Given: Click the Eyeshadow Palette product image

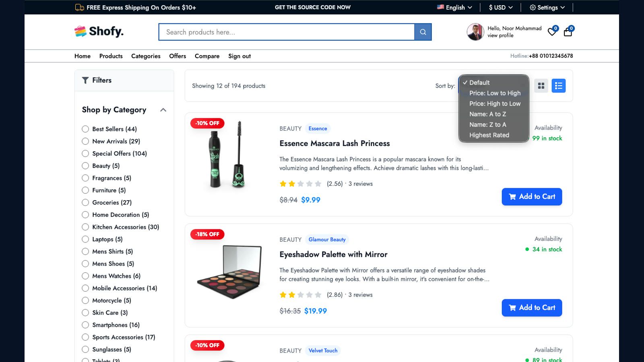Looking at the screenshot, I should 229,272.
